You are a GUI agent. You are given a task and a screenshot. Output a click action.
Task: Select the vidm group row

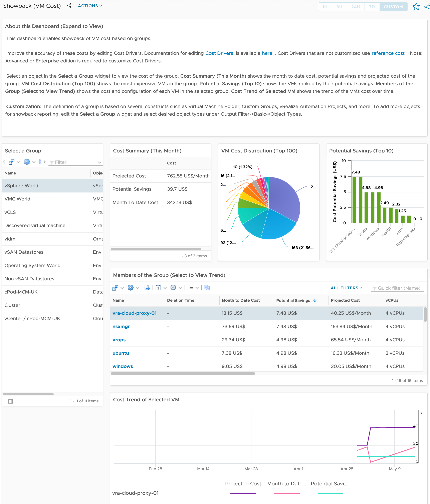(52, 239)
